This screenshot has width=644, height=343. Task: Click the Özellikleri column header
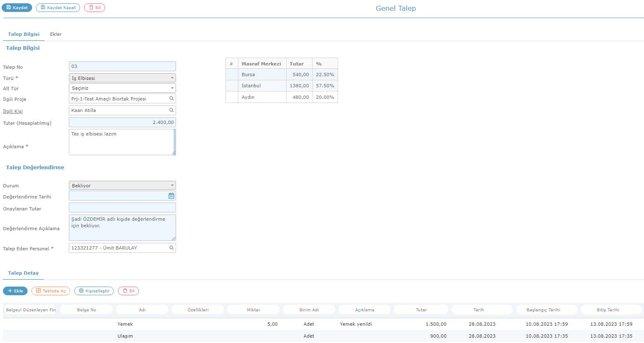198,310
